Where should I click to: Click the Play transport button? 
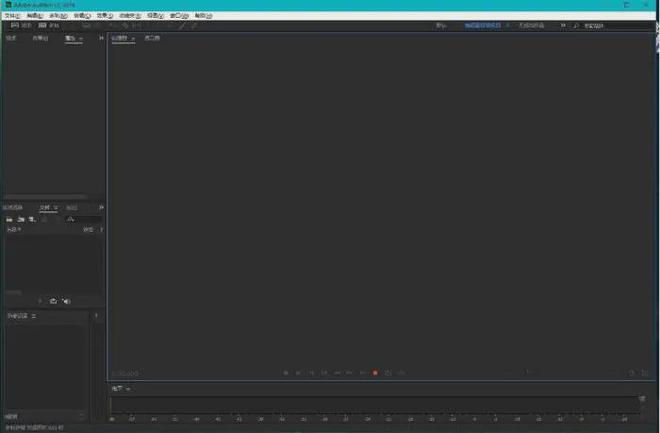[x=298, y=373]
